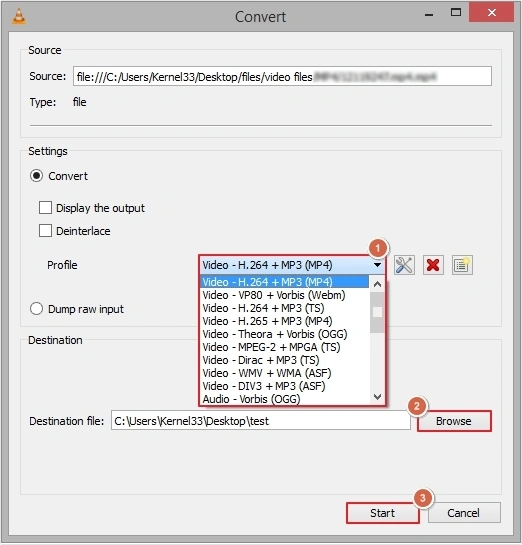Screen dimensions: 522x545
Task: Click the Source path field
Action: tap(282, 76)
